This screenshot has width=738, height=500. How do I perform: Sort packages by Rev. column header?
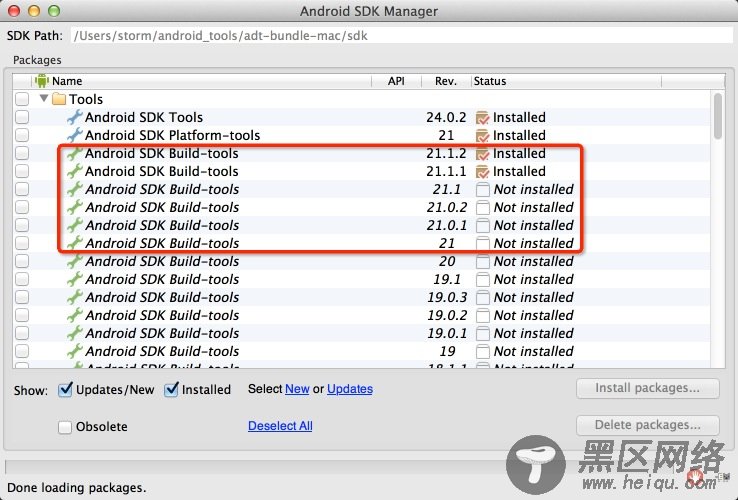pos(446,81)
